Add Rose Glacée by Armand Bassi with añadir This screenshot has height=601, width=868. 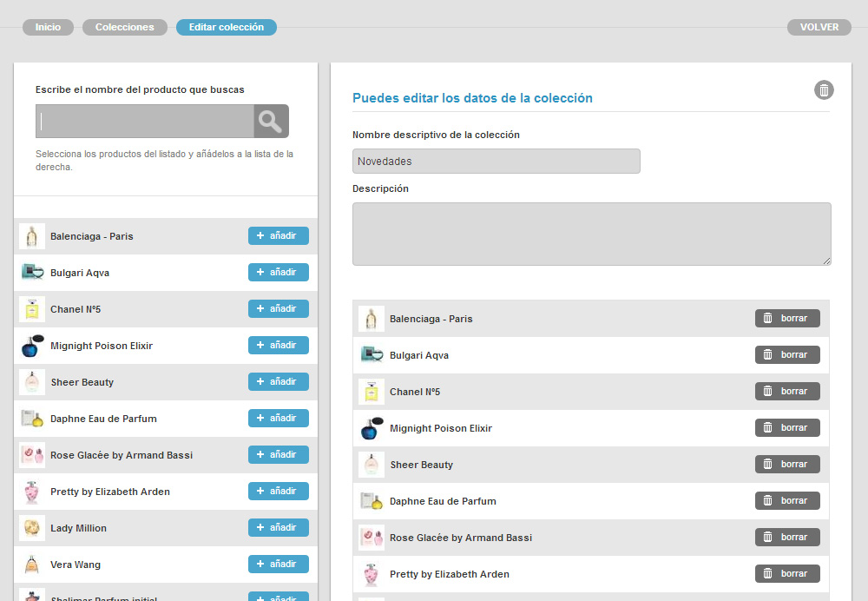tap(279, 455)
